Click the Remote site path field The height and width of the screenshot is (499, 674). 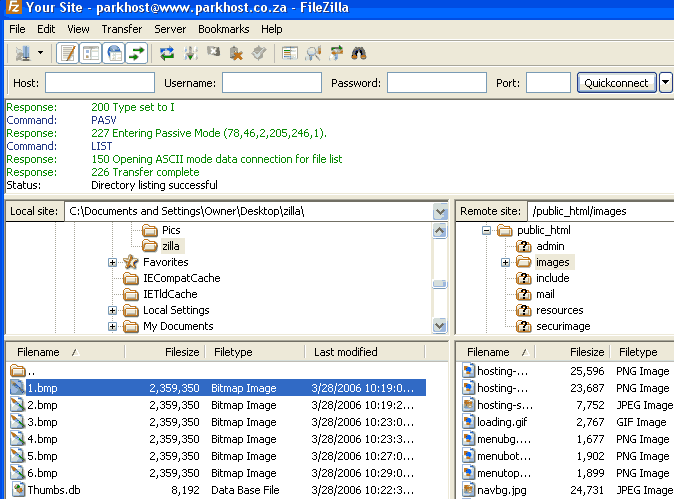click(x=600, y=211)
